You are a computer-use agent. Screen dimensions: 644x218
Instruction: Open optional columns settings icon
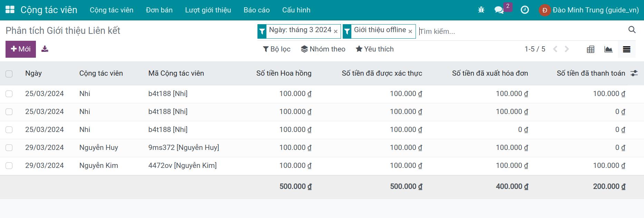coord(634,73)
